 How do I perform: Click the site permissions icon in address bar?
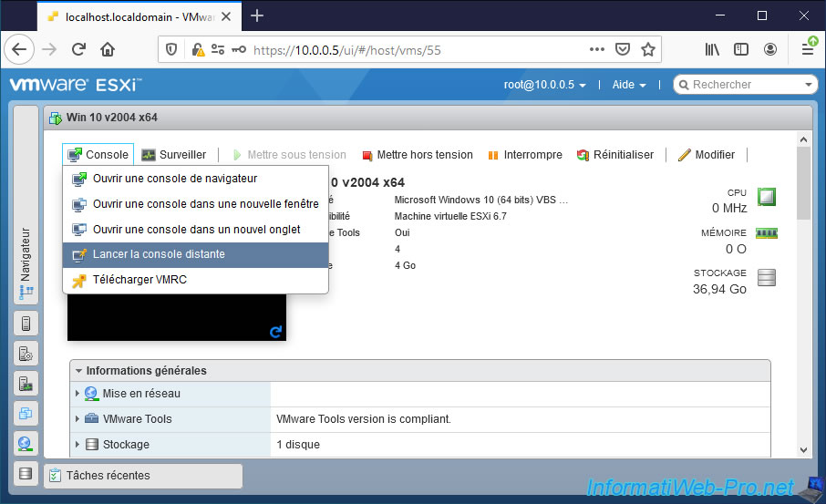[218, 49]
